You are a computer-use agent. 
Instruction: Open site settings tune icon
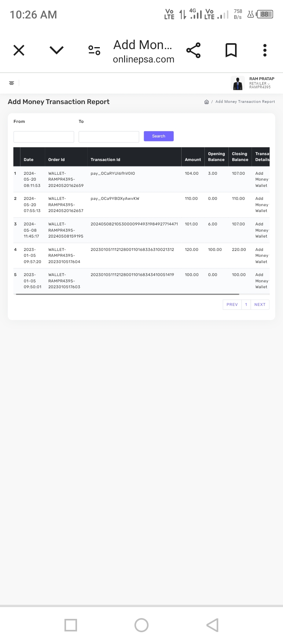coord(94,50)
